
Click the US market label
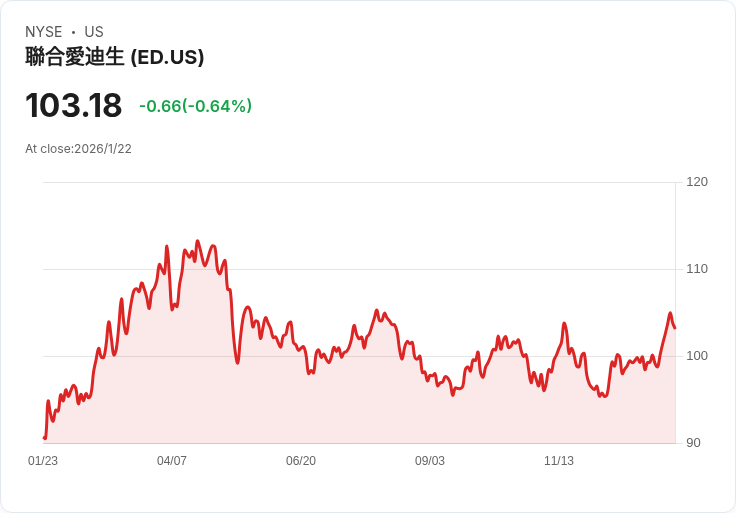[94, 32]
